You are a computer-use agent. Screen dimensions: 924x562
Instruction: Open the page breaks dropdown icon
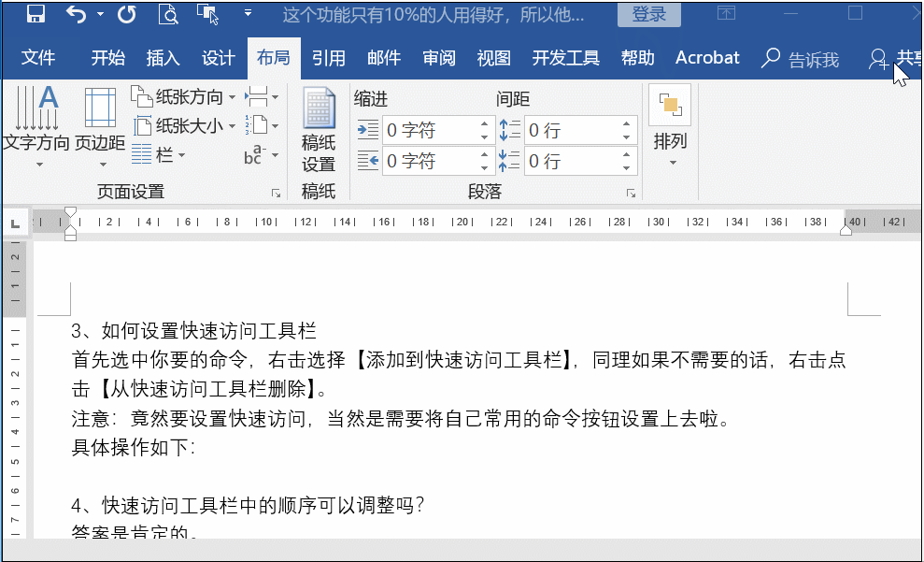point(262,96)
